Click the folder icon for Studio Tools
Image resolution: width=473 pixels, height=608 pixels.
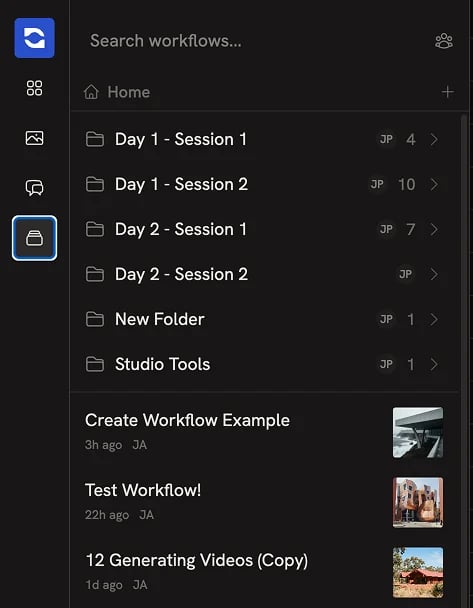(x=95, y=364)
